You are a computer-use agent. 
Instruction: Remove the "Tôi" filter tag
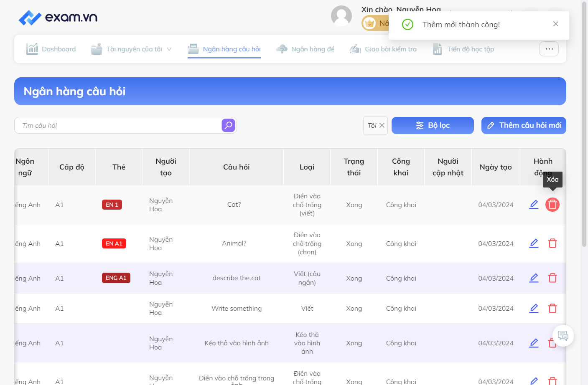click(x=382, y=125)
